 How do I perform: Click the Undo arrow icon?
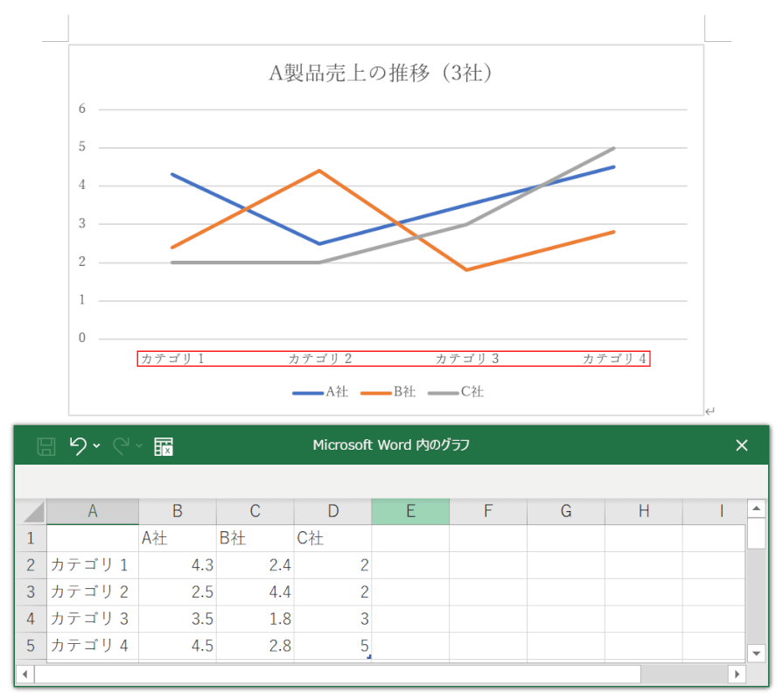click(79, 446)
